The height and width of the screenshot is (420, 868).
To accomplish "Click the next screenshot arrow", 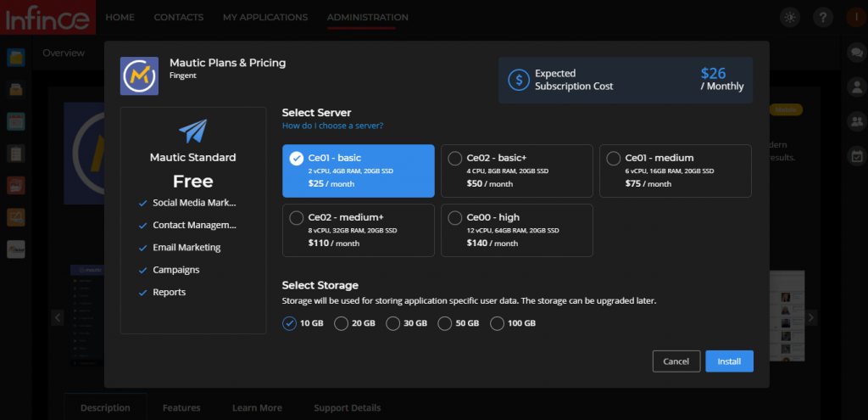I will tap(811, 317).
